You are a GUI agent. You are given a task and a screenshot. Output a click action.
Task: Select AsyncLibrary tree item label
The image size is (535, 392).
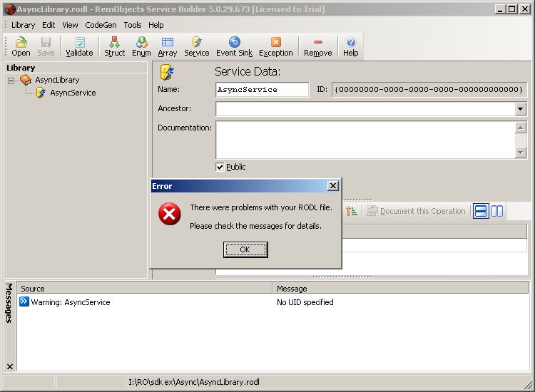click(57, 80)
